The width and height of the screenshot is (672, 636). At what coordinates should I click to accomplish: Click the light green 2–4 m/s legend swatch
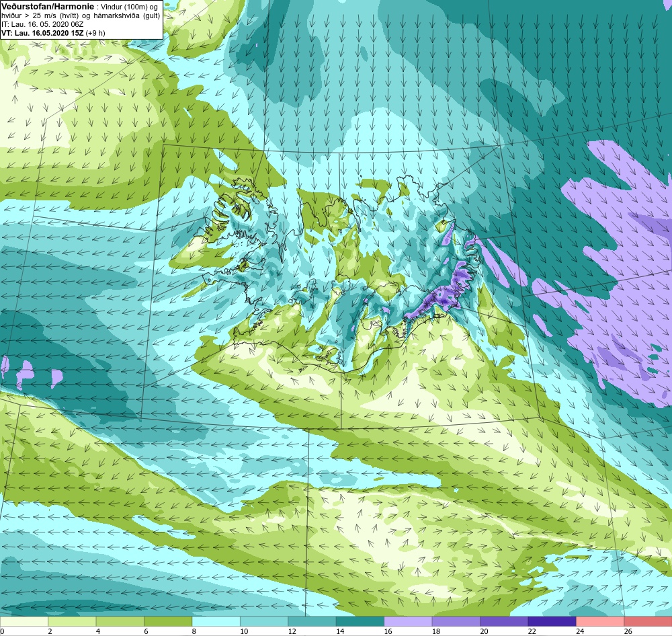(72, 621)
